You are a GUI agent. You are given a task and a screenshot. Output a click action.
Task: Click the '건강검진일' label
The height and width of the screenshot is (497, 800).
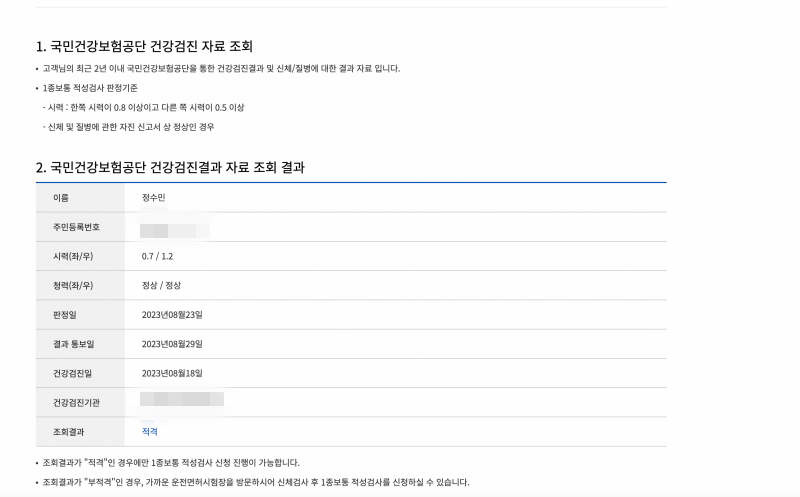pyautogui.click(x=72, y=373)
